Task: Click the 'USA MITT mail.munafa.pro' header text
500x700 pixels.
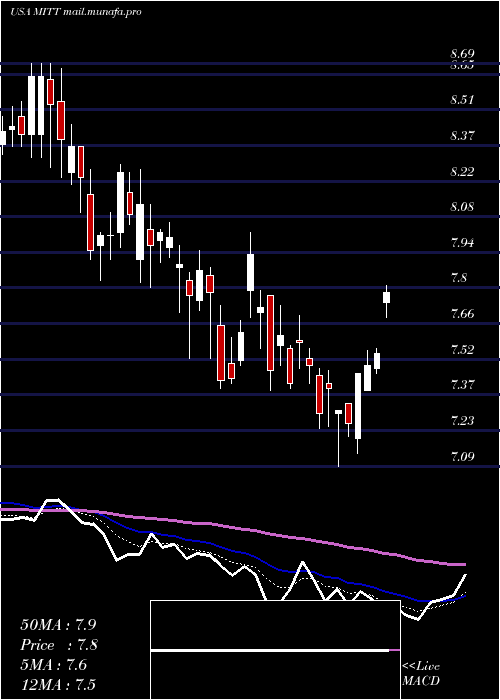Action: pos(75,12)
